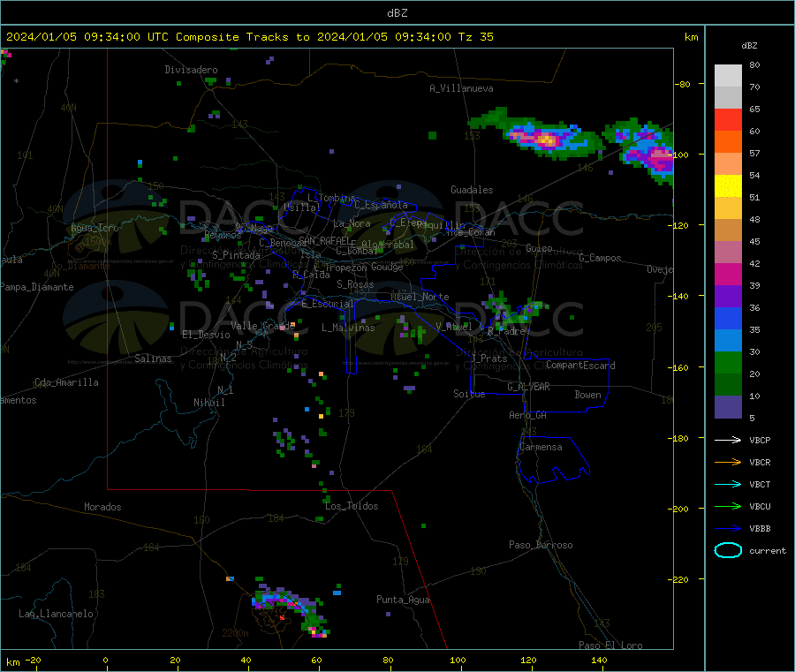Click the '-100' tick label on vertical axis
This screenshot has width=795, height=672.
[x=678, y=155]
